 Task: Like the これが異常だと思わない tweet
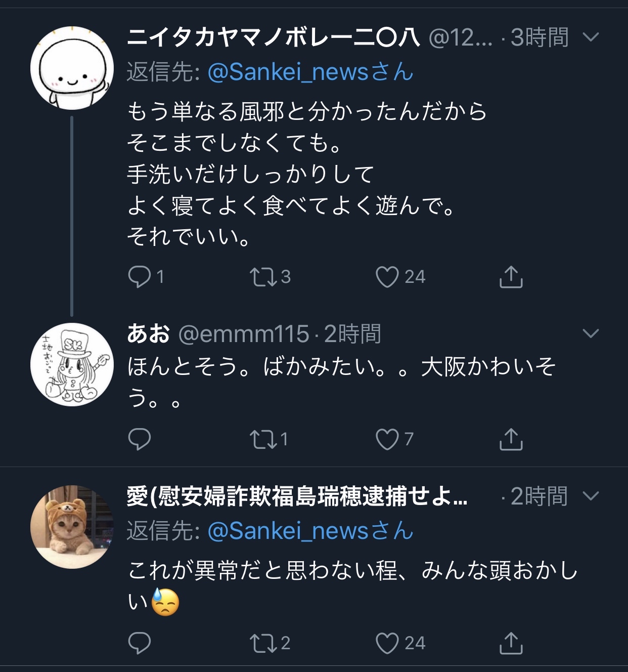(387, 643)
